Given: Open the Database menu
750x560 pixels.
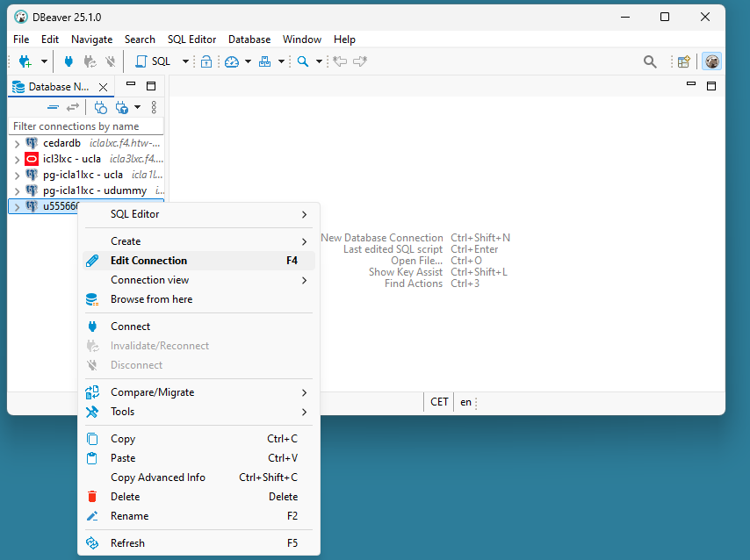Looking at the screenshot, I should [x=249, y=39].
